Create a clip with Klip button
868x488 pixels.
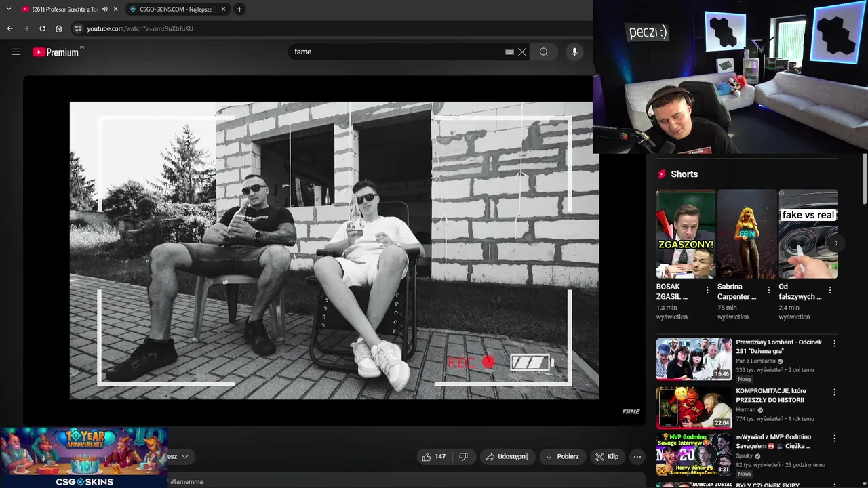click(x=607, y=457)
